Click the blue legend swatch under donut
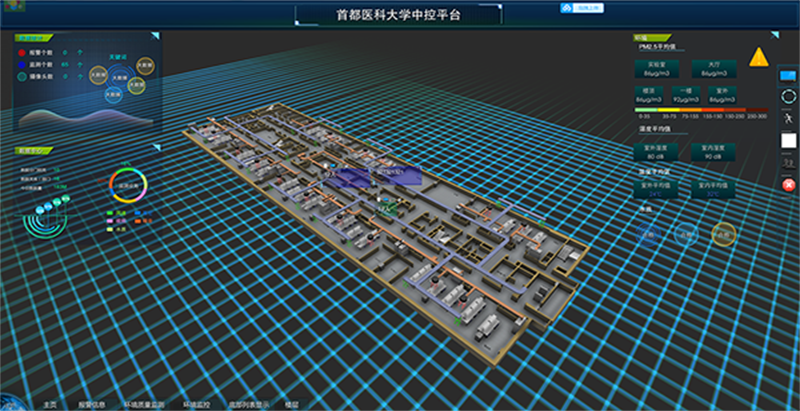The image size is (800, 411). [138, 213]
